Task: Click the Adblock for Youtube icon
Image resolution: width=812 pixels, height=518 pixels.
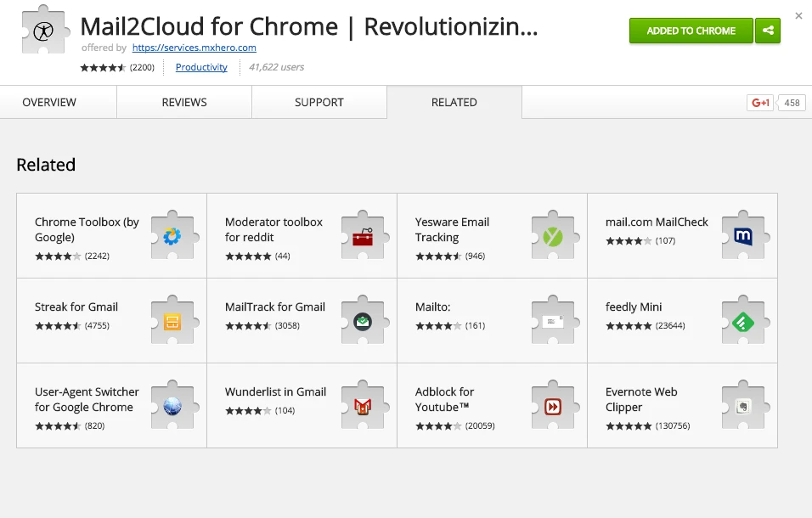Action: tap(553, 406)
